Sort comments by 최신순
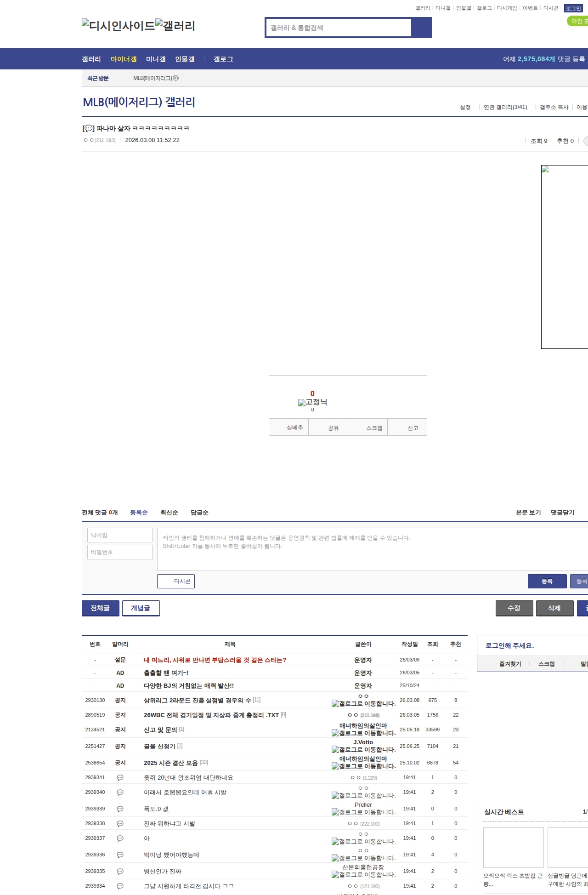This screenshot has height=895, width=588. (169, 513)
